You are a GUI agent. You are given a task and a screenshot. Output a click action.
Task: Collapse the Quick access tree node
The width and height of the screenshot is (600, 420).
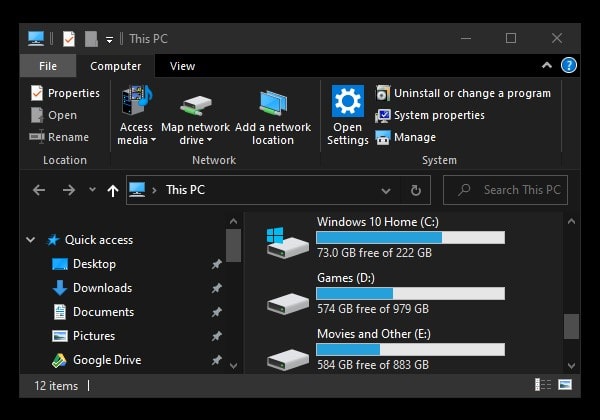point(30,240)
